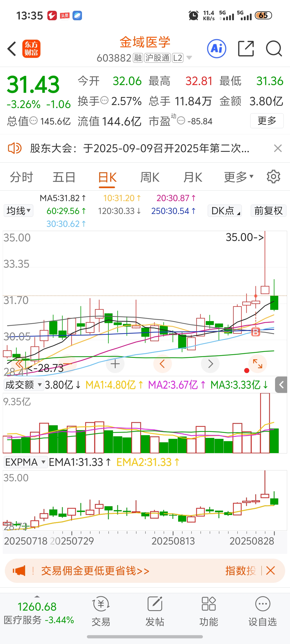The width and height of the screenshot is (290, 644).
Task: Dismiss the 股东大会 announcement bar
Action: (x=278, y=148)
